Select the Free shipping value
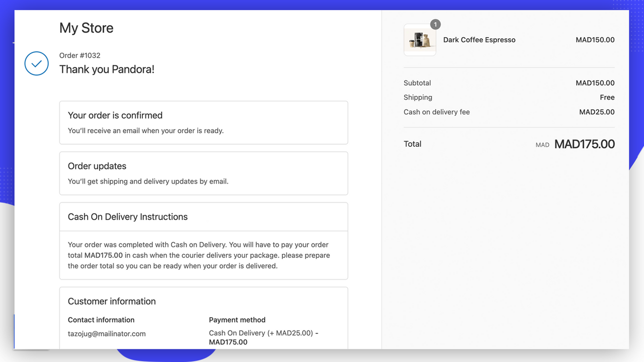 (607, 98)
